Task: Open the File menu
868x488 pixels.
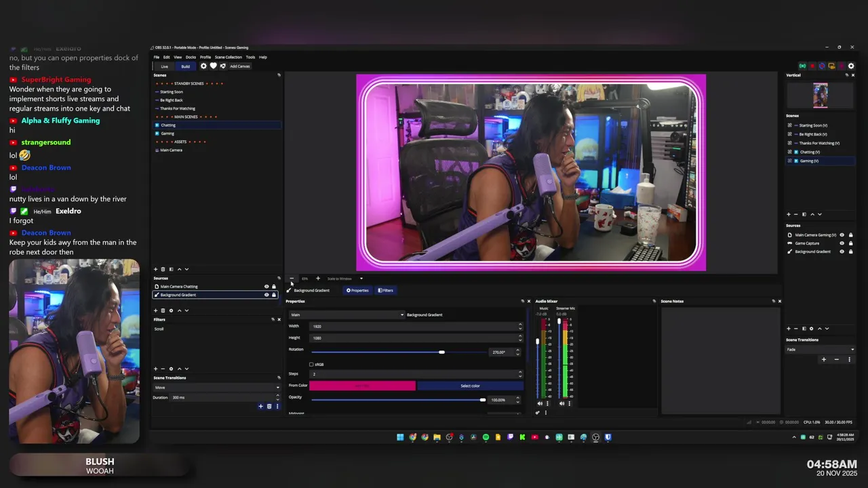Action: tap(157, 57)
